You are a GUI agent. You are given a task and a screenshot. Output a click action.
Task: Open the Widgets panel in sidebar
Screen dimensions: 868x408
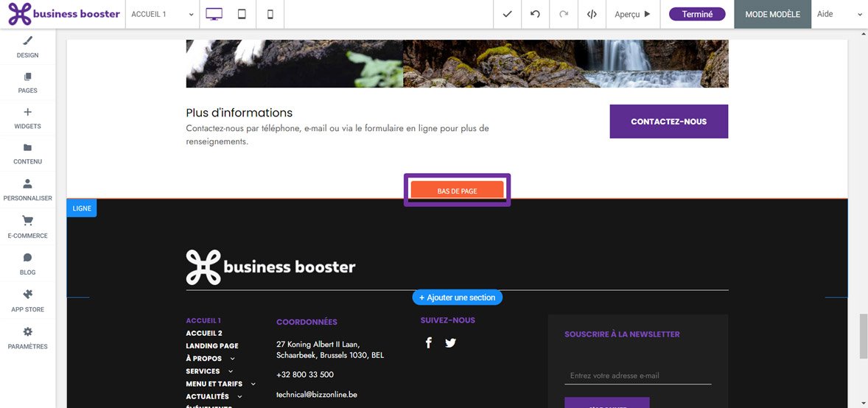coord(27,119)
